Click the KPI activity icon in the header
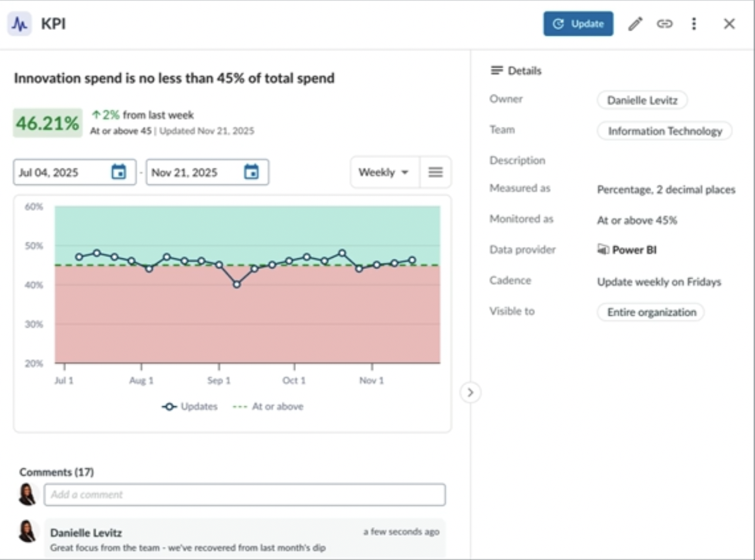The height and width of the screenshot is (560, 755). click(19, 24)
